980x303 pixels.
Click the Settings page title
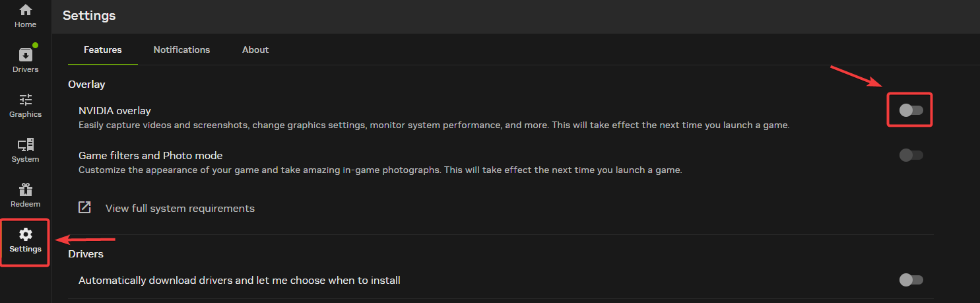pyautogui.click(x=89, y=15)
